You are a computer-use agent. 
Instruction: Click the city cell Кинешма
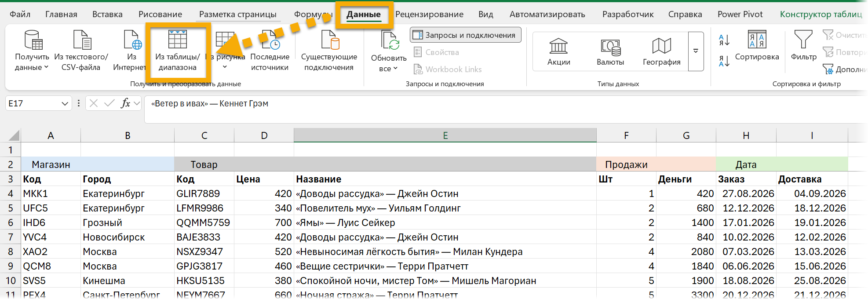click(x=128, y=281)
